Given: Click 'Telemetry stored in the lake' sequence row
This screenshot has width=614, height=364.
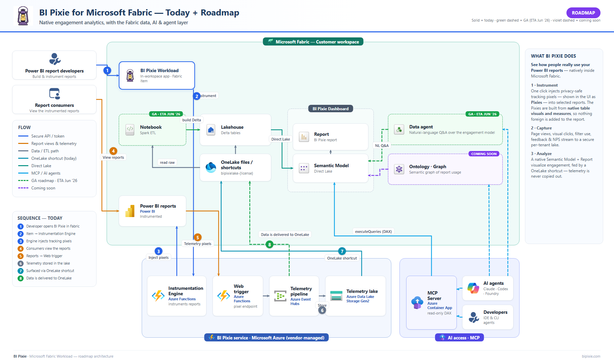Looking at the screenshot, I should tap(44, 264).
